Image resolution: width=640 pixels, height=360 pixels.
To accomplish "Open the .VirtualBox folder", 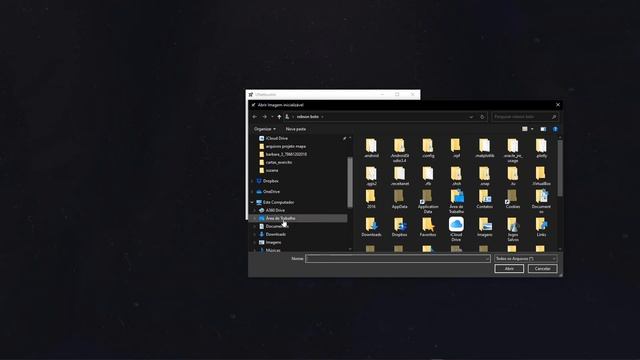I will click(541, 176).
